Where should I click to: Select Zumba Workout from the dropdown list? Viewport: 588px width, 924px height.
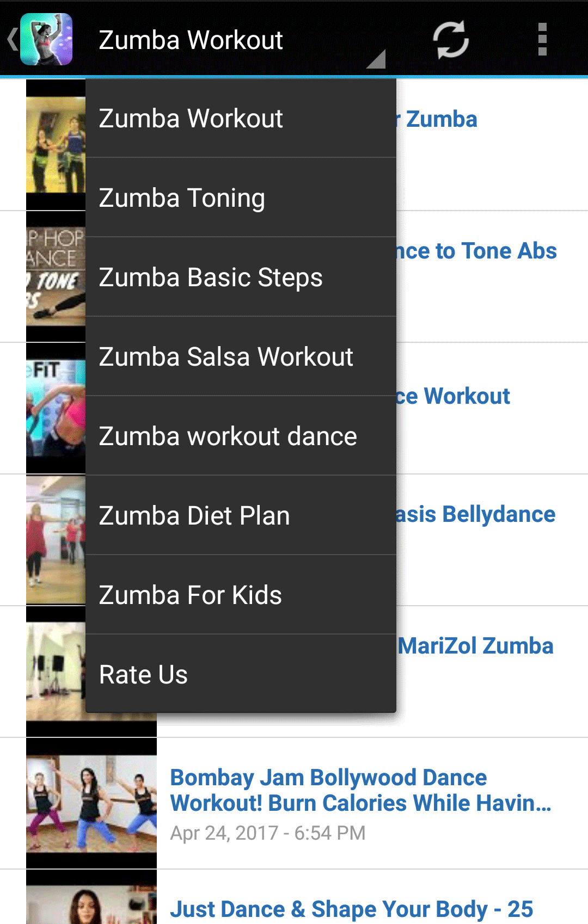point(241,119)
